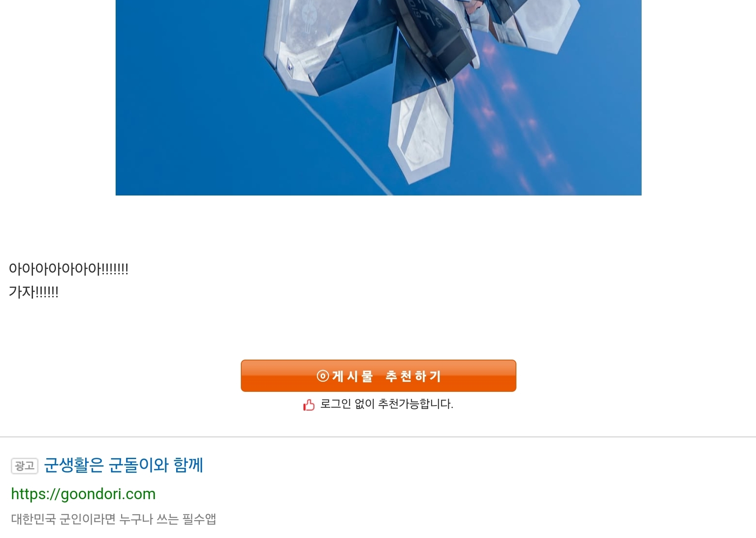Open the fighter jet photo
The image size is (756, 538).
(x=378, y=97)
